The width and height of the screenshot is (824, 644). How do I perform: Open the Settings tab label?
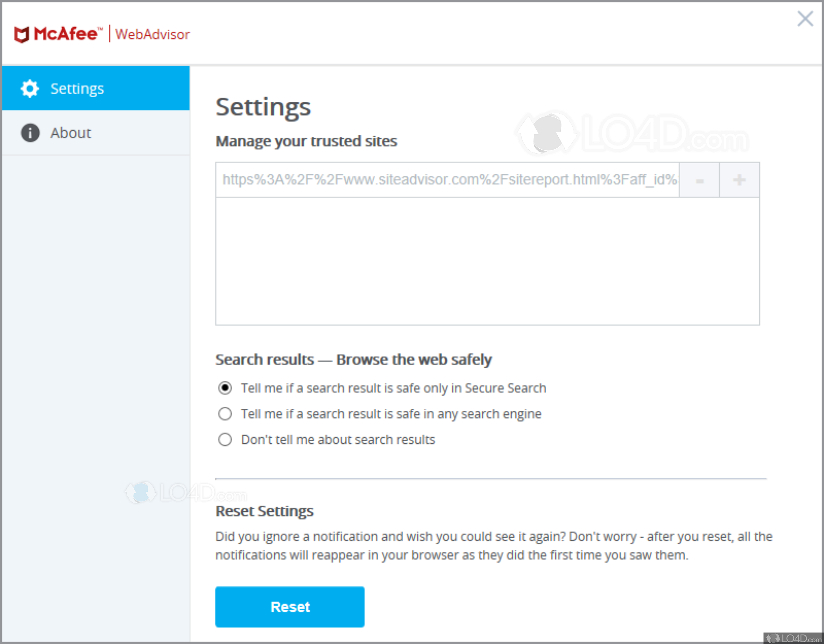click(77, 89)
